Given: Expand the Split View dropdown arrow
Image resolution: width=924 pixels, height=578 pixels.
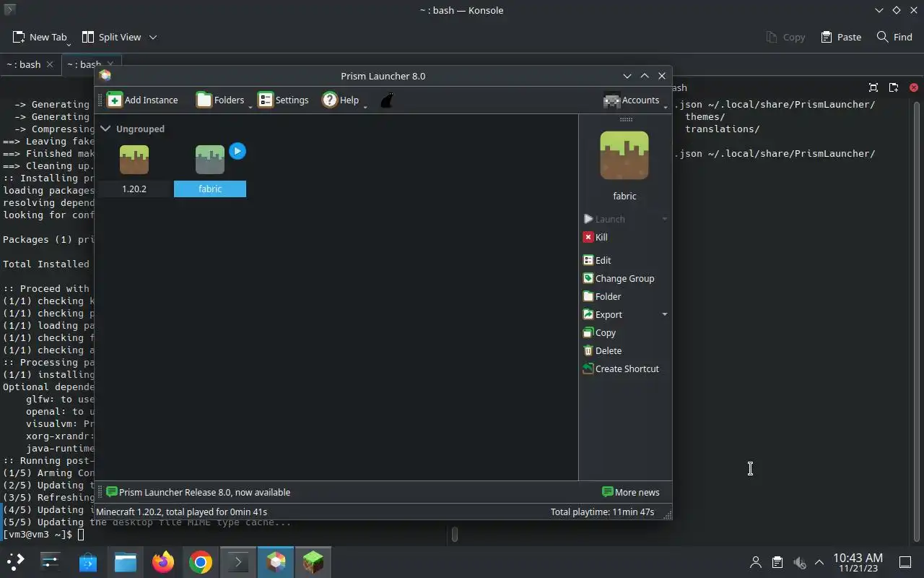Looking at the screenshot, I should 152,37.
